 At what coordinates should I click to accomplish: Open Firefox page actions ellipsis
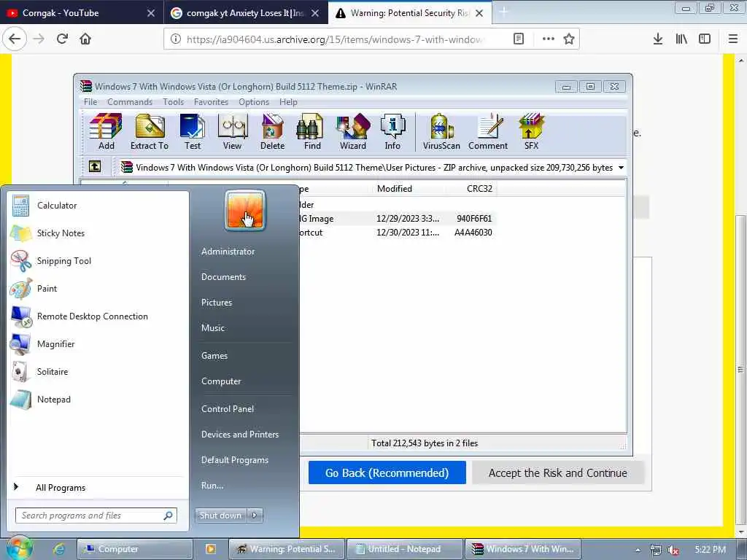pos(549,39)
